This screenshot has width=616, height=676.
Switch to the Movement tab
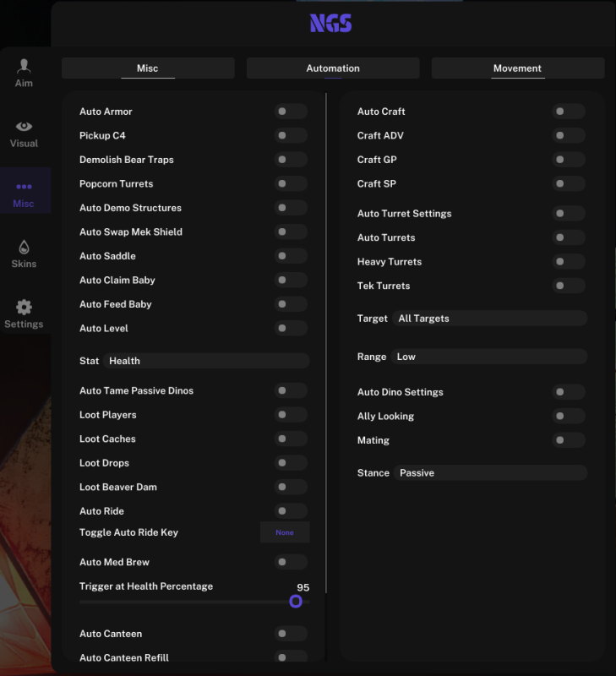click(518, 68)
